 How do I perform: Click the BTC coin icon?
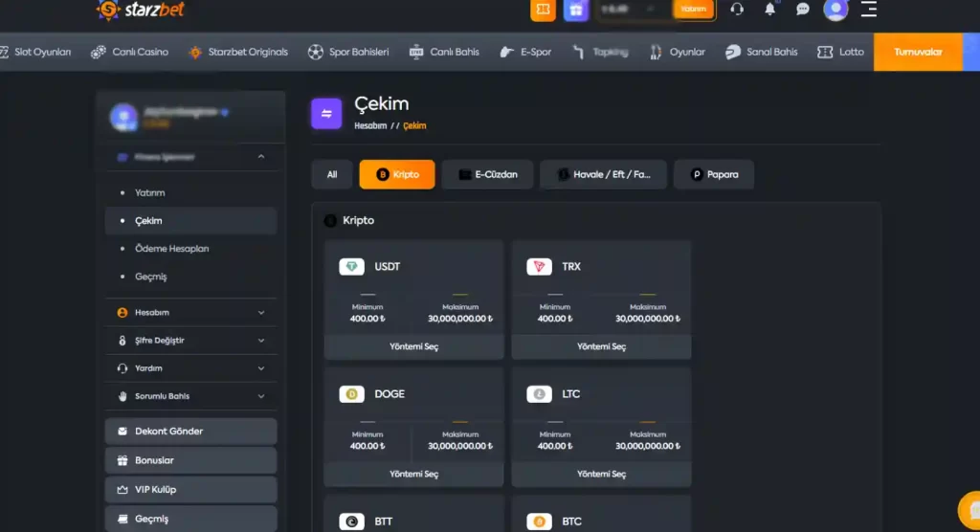point(539,521)
